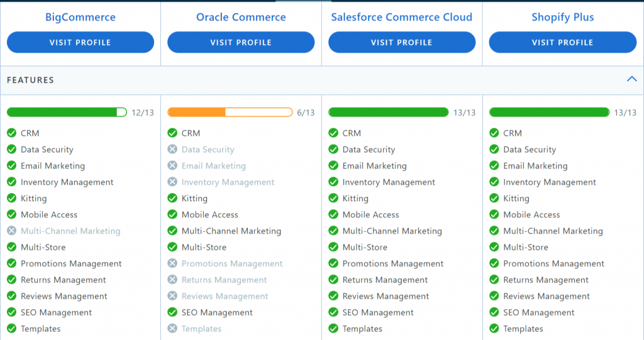Click Shopify Plus's Multi-Store feature text
The image size is (644, 340).
click(x=526, y=247)
